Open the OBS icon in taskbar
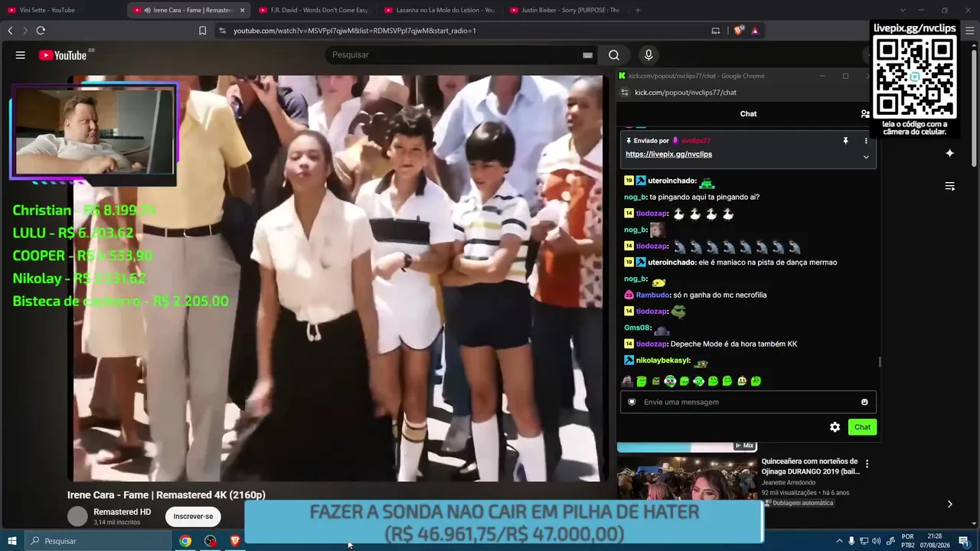The height and width of the screenshot is (551, 980). pos(211,541)
